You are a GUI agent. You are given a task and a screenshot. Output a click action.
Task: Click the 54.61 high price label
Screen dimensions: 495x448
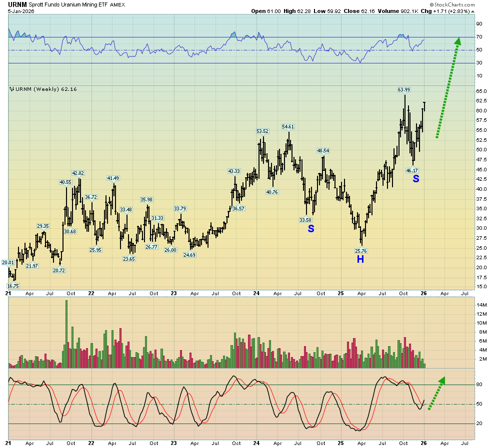coord(288,127)
